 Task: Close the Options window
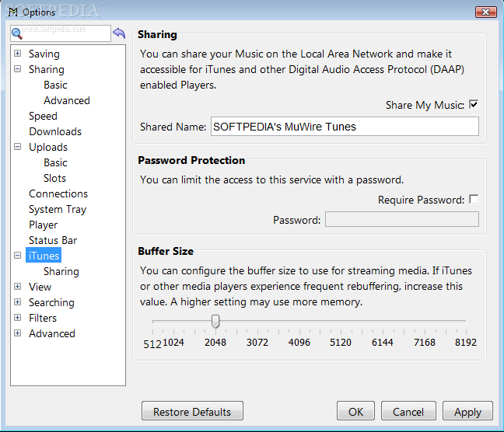point(485,12)
